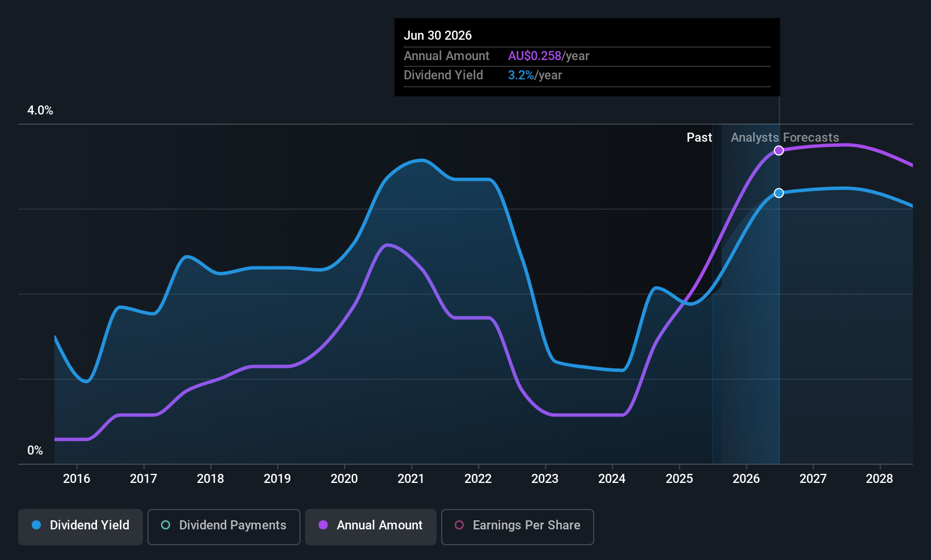Click the 2016 x-axis label
Viewport: 931px width, 560px height.
pos(77,479)
